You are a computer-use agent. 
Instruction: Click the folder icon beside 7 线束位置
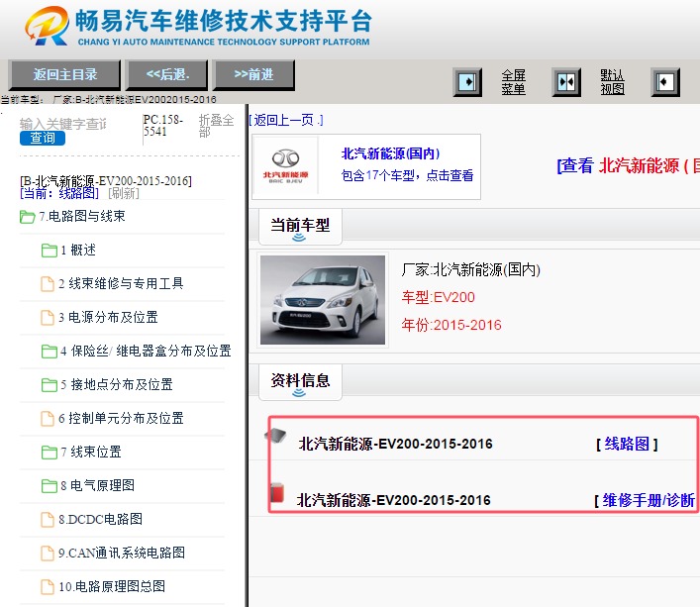coord(50,453)
